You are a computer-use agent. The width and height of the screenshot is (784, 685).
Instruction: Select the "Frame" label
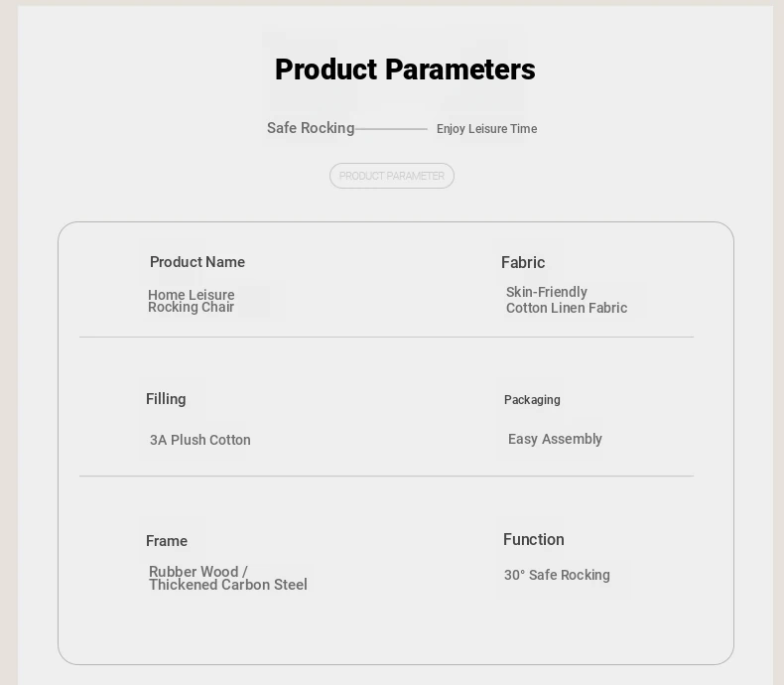pyautogui.click(x=167, y=541)
